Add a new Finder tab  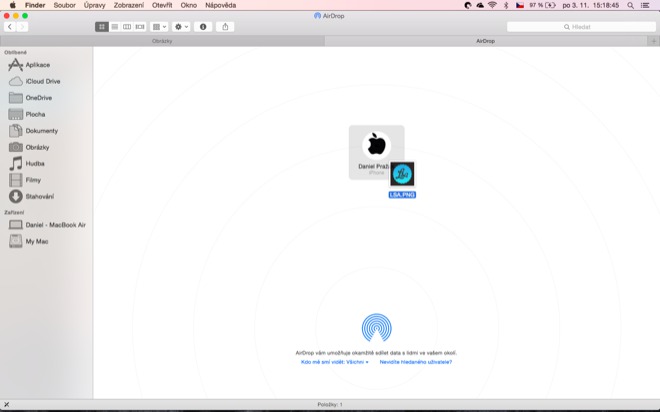(653, 41)
